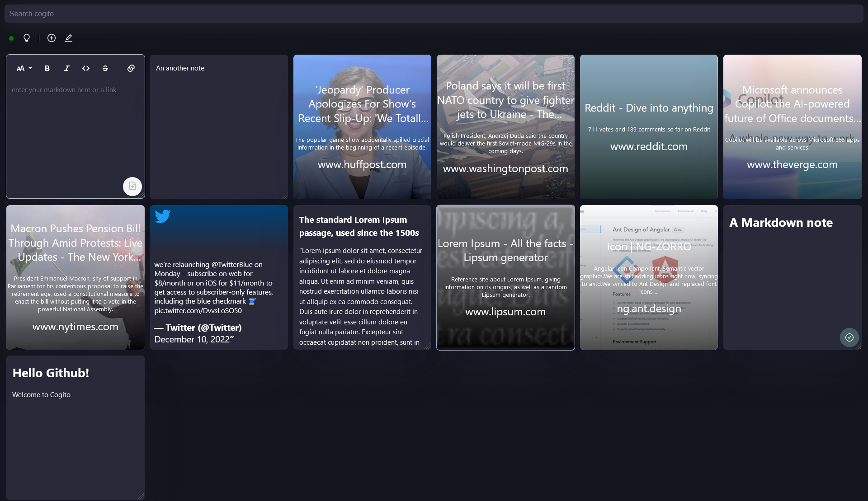Click the pencil edit icon
This screenshot has width=868, height=501.
(x=69, y=38)
